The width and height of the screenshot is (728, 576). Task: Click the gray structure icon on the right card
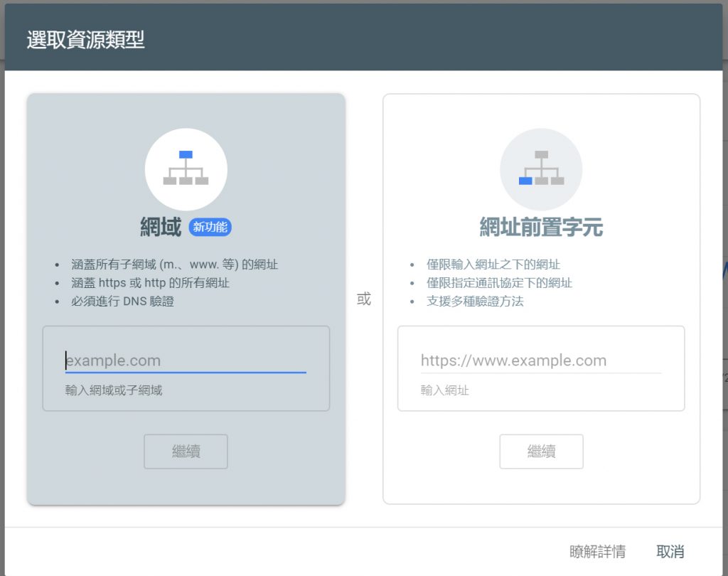point(542,169)
